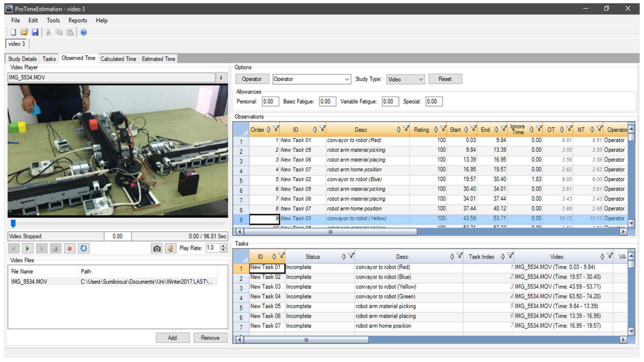Switch to the Calculated Time tab
The image size is (644, 362).
118,59
